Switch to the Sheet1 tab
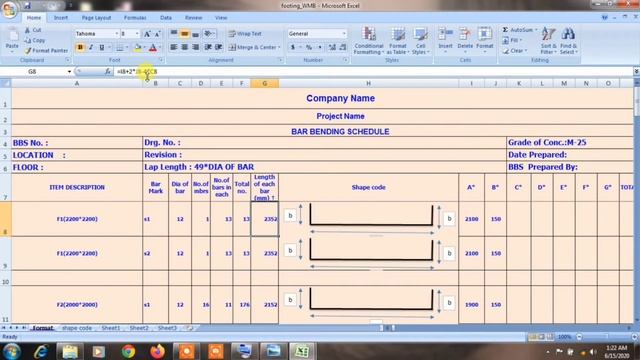The height and width of the screenshot is (360, 640). pos(111,328)
